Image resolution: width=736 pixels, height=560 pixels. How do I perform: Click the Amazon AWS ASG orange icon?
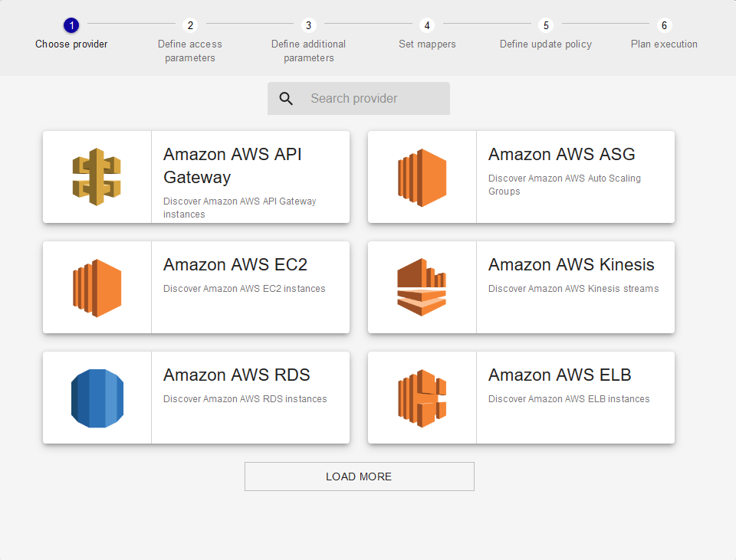click(422, 177)
